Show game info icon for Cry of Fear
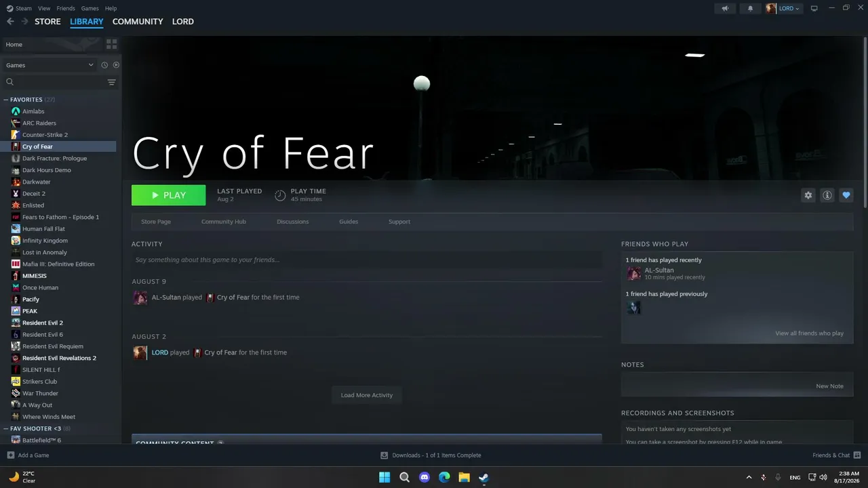This screenshot has width=868, height=488. [827, 195]
